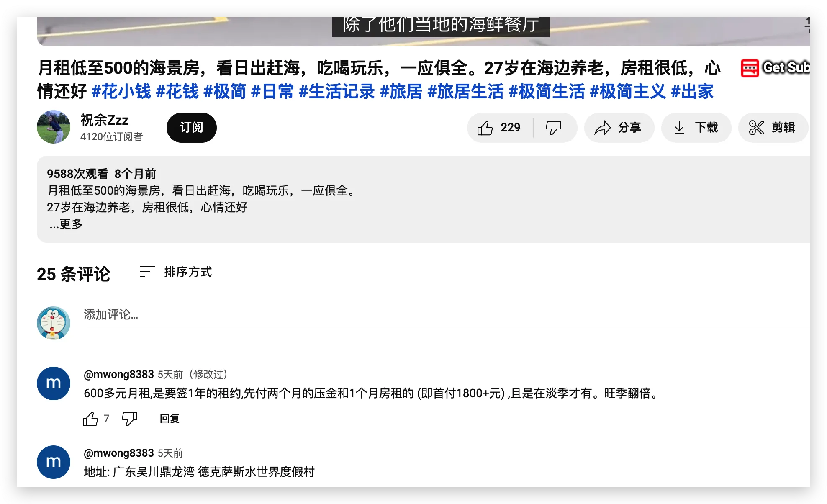Open the 祝余Zzz channel name
The image size is (827, 504).
pos(104,120)
